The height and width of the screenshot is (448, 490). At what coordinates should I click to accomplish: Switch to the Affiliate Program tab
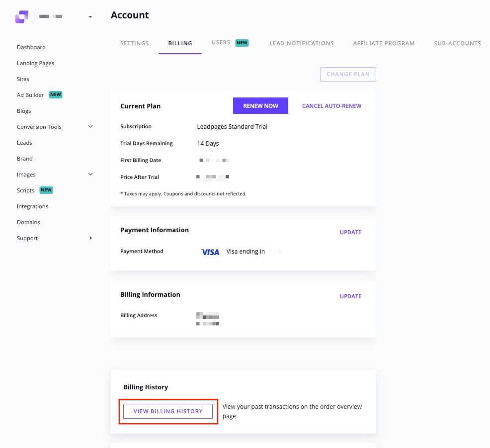(384, 43)
